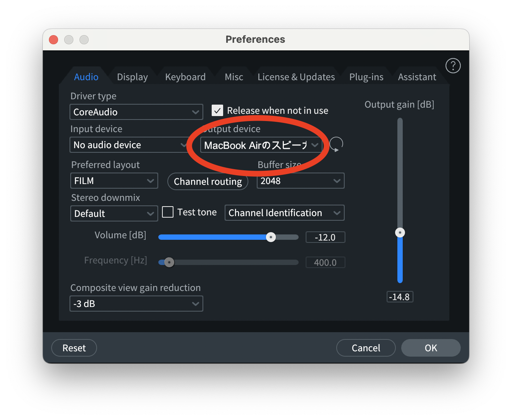This screenshot has width=512, height=420.
Task: Switch to the Display tab
Action: pos(132,77)
